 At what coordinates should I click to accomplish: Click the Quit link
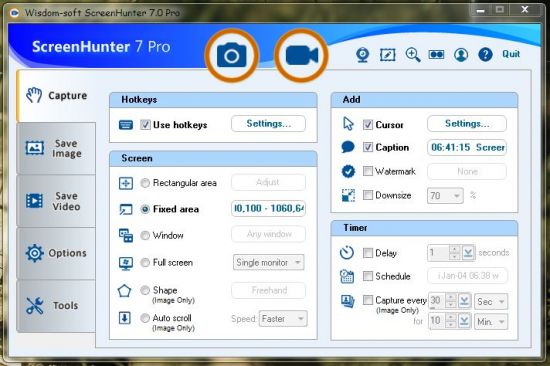click(511, 54)
